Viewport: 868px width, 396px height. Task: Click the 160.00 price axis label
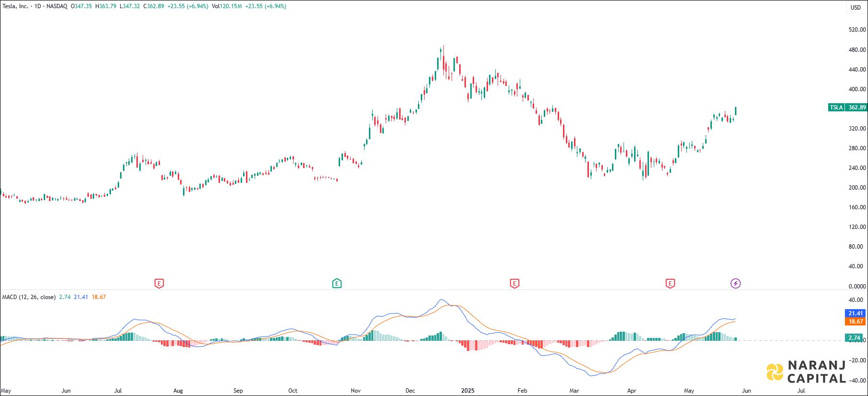[x=857, y=207]
